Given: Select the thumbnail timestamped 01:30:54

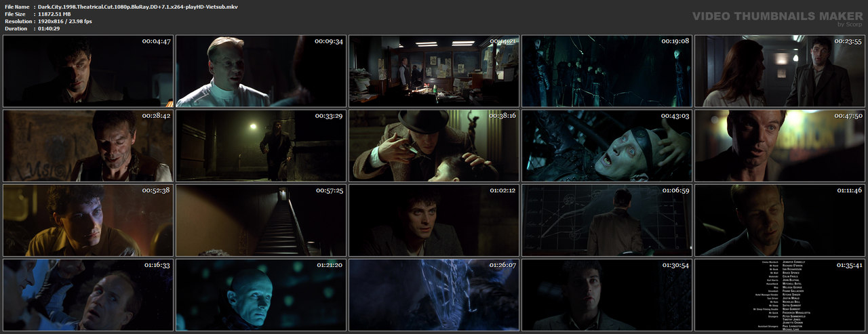Looking at the screenshot, I should click(x=607, y=295).
